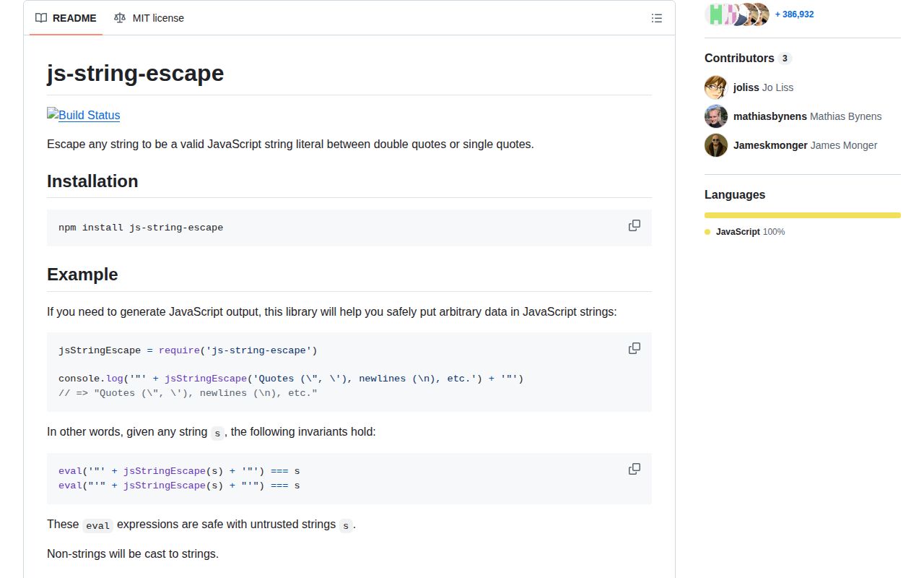Click the inline eval code snippet
The image size is (924, 578).
97,525
